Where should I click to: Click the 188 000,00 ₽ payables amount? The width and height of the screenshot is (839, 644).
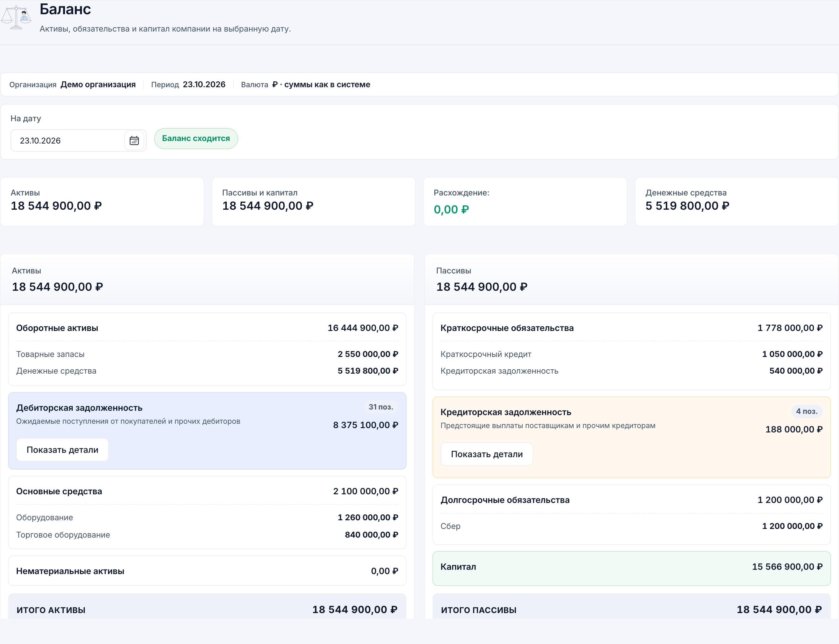tap(794, 429)
